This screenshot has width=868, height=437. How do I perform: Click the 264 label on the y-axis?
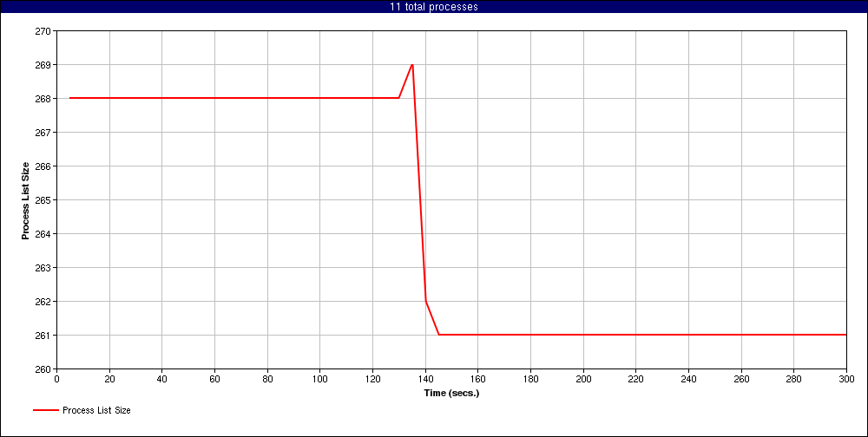pyautogui.click(x=43, y=233)
